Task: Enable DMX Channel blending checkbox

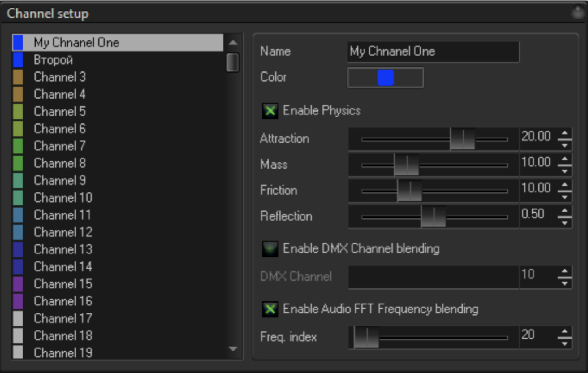Action: pos(270,249)
